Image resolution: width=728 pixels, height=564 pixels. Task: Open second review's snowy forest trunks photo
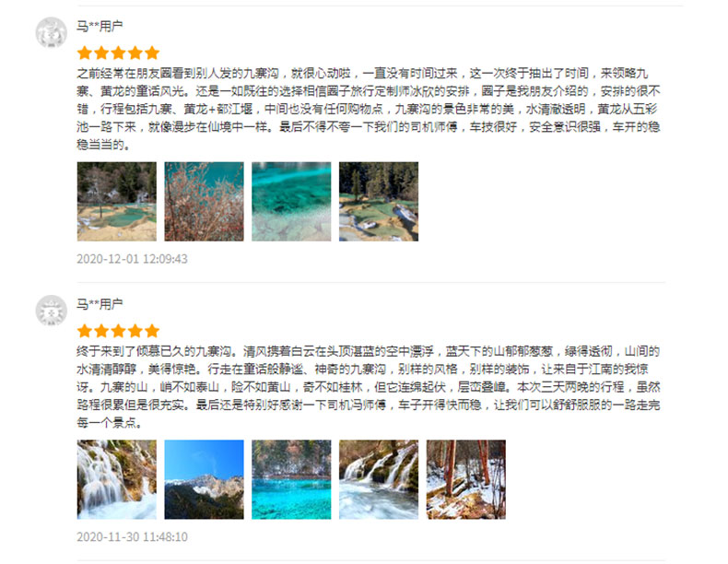tap(465, 479)
